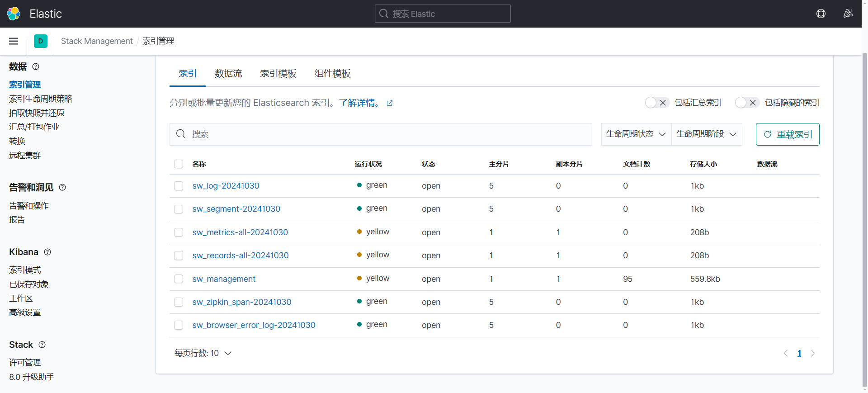Viewport: 868px width, 393px height.
Task: Open 远程集群 in the sidebar
Action: tap(25, 155)
